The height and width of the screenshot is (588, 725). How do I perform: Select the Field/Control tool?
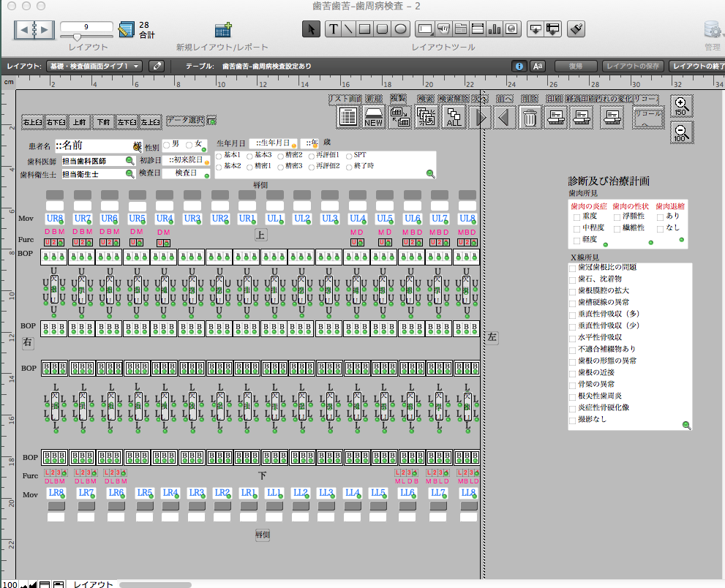425,29
